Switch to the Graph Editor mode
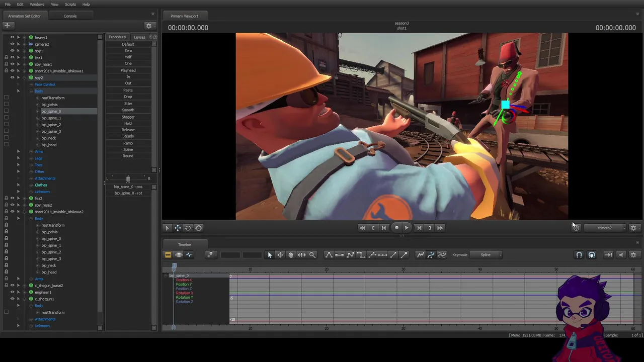This screenshot has height=362, width=644. click(189, 255)
